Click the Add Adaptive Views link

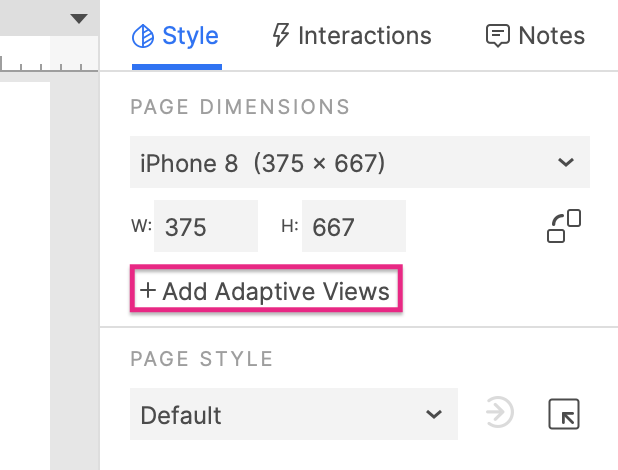[266, 291]
